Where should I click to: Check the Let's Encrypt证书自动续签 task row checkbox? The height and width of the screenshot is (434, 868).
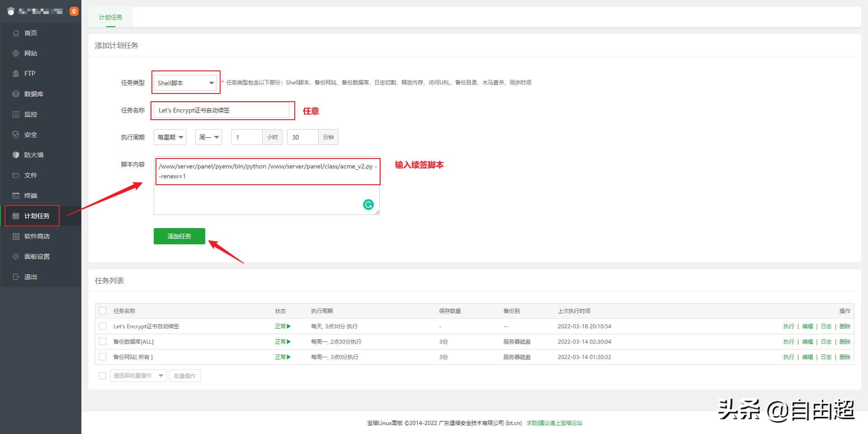click(103, 326)
